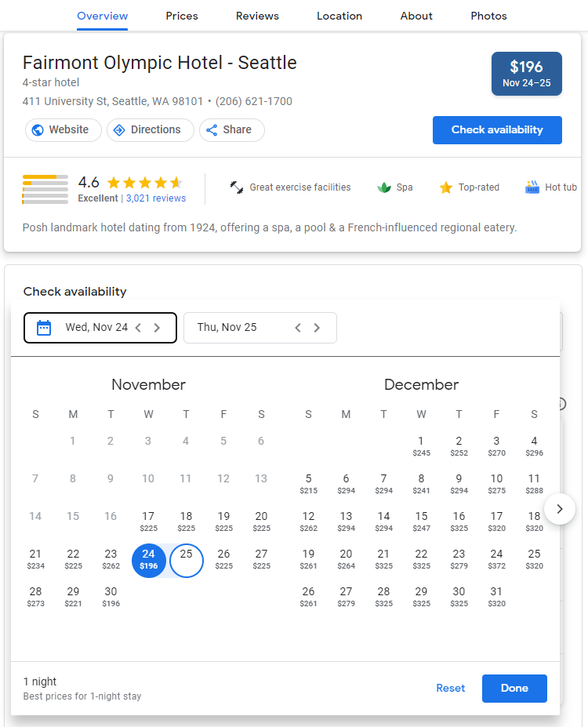Move check-out date one day earlier

pyautogui.click(x=298, y=328)
